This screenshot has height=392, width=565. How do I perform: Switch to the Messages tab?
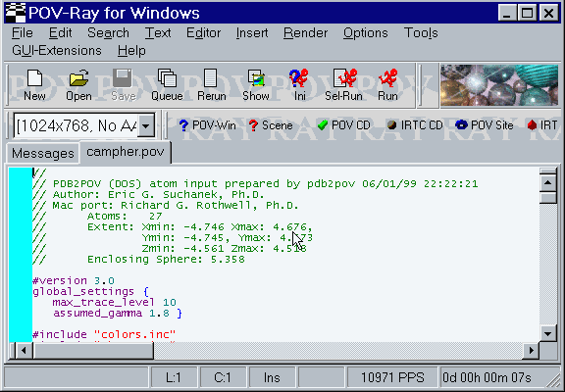(43, 154)
